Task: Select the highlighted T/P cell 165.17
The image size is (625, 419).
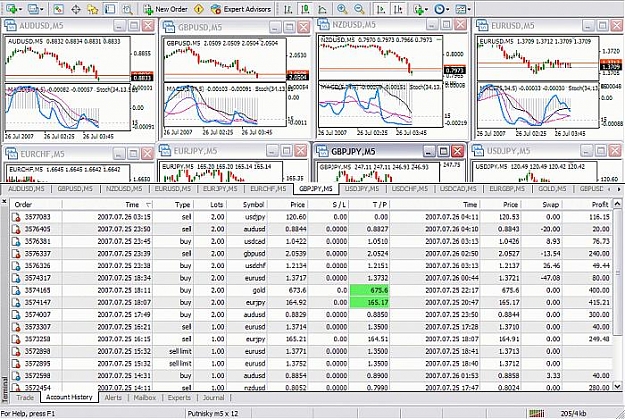Action: coord(369,302)
